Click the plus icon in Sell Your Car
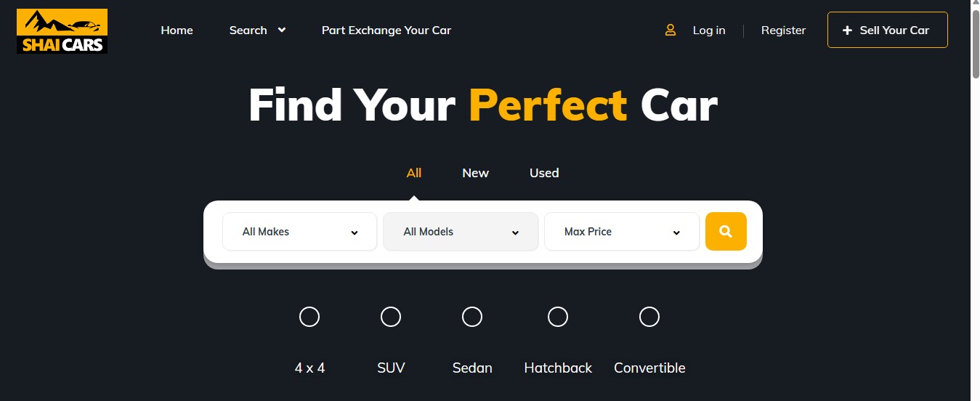The width and height of the screenshot is (980, 401). 847,31
